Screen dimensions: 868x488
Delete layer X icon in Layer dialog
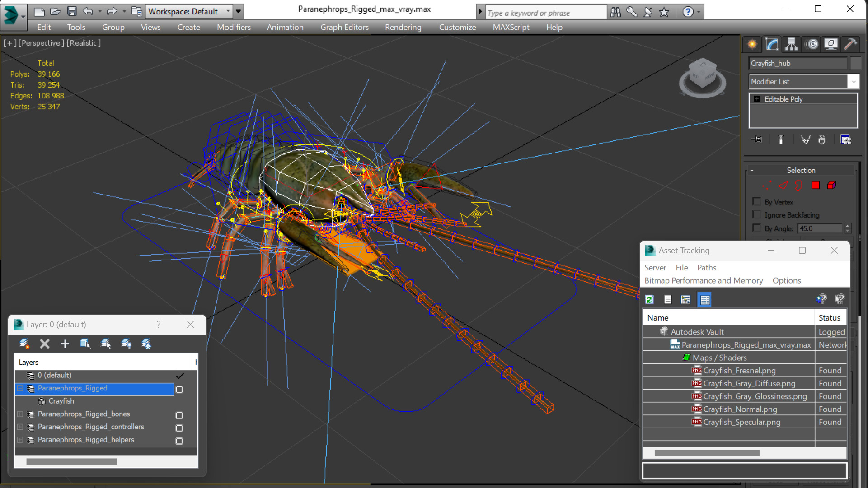45,344
